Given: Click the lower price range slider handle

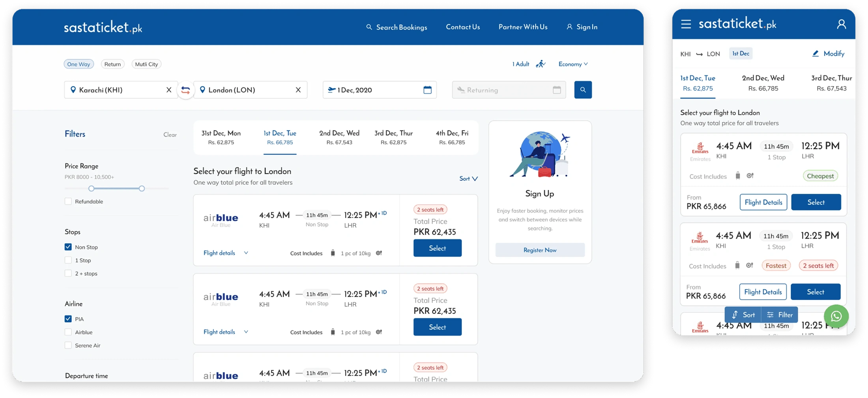Looking at the screenshot, I should coord(91,188).
